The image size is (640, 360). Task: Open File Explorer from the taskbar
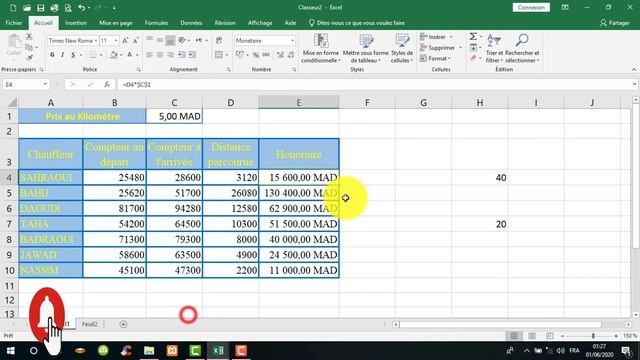coord(149,351)
